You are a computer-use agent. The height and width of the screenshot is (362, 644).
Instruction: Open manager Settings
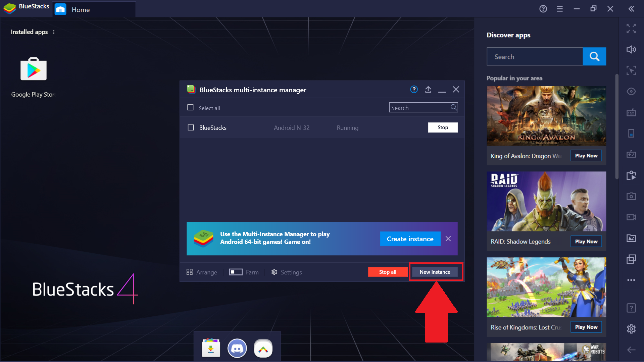(x=287, y=272)
